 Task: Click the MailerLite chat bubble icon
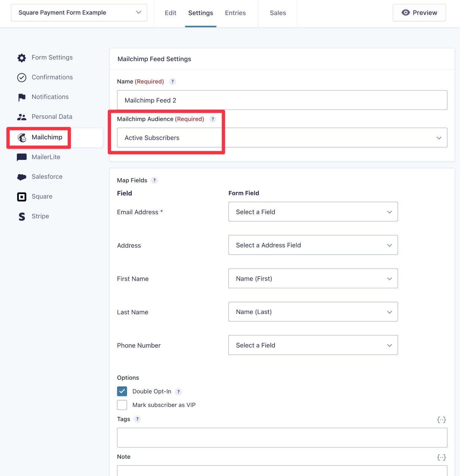point(21,157)
